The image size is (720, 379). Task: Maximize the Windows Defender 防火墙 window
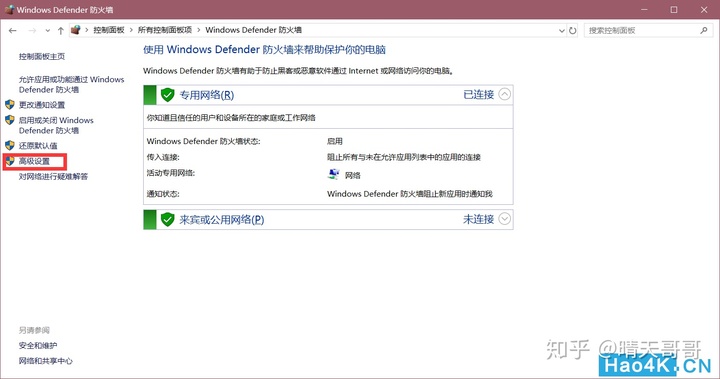click(674, 10)
